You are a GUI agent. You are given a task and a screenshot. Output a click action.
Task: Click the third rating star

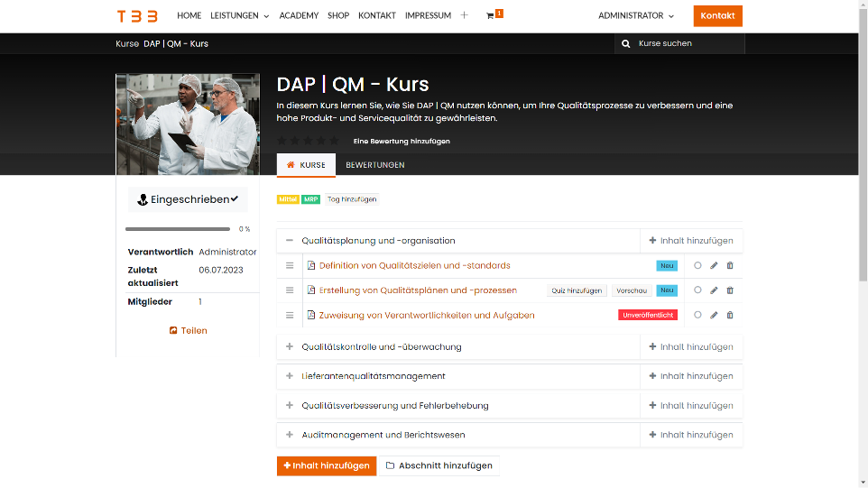[308, 141]
